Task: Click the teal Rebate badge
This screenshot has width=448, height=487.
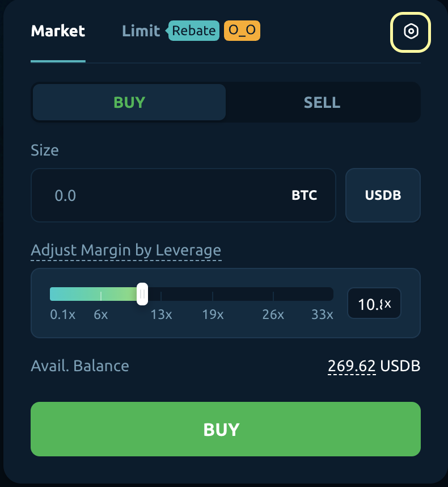Action: tap(194, 31)
